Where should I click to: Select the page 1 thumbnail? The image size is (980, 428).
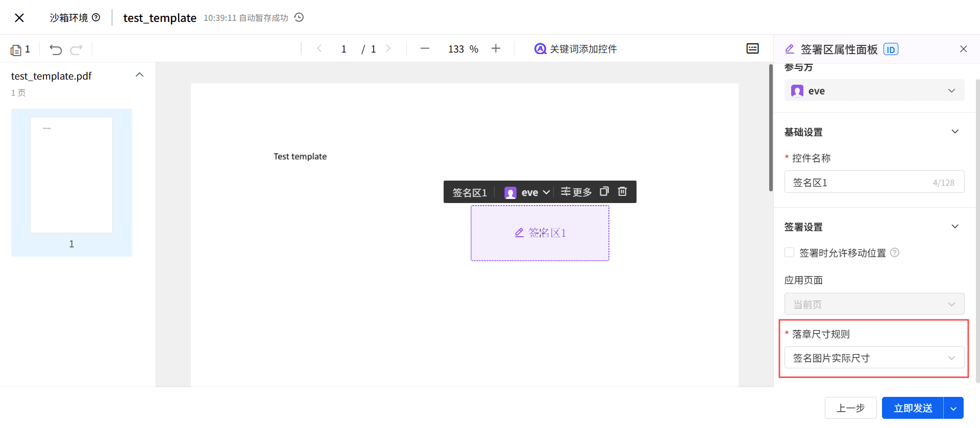tap(71, 175)
